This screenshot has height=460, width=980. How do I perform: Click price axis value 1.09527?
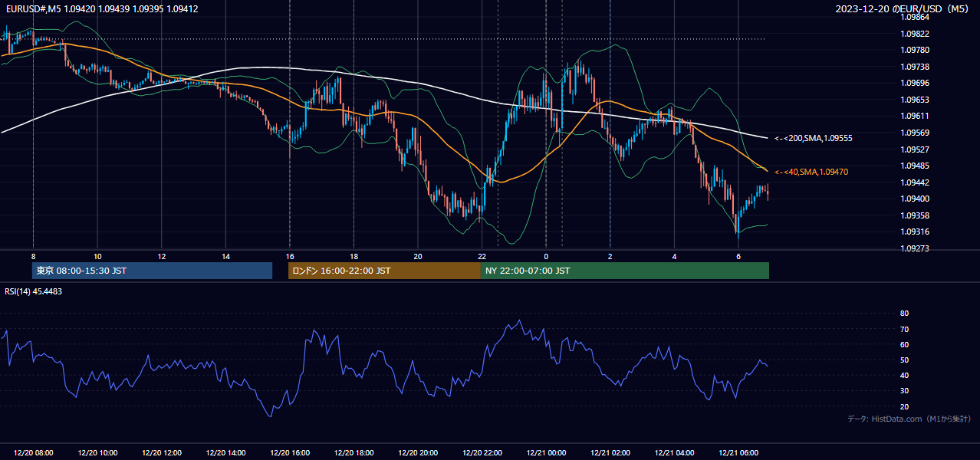(914, 150)
